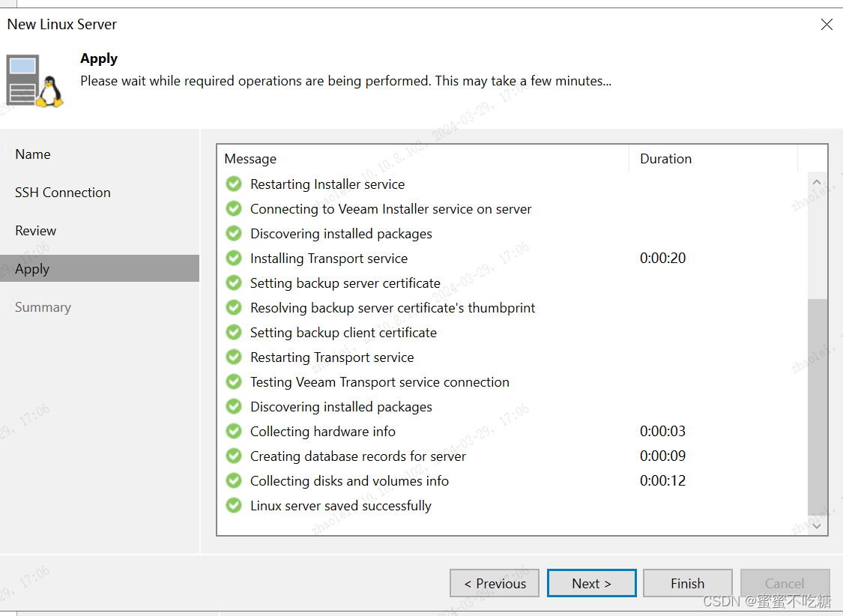Close the New Linux Server dialog
843x616 pixels.
[x=827, y=24]
